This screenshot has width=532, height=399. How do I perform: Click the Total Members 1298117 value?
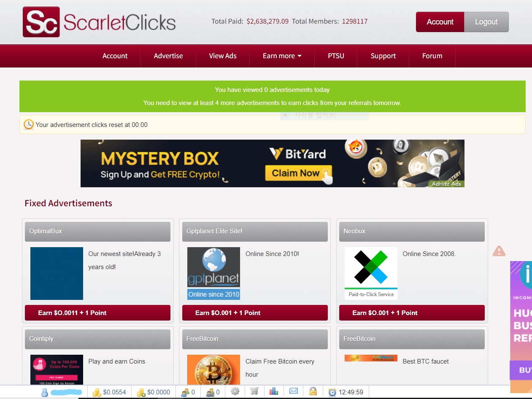(x=355, y=21)
